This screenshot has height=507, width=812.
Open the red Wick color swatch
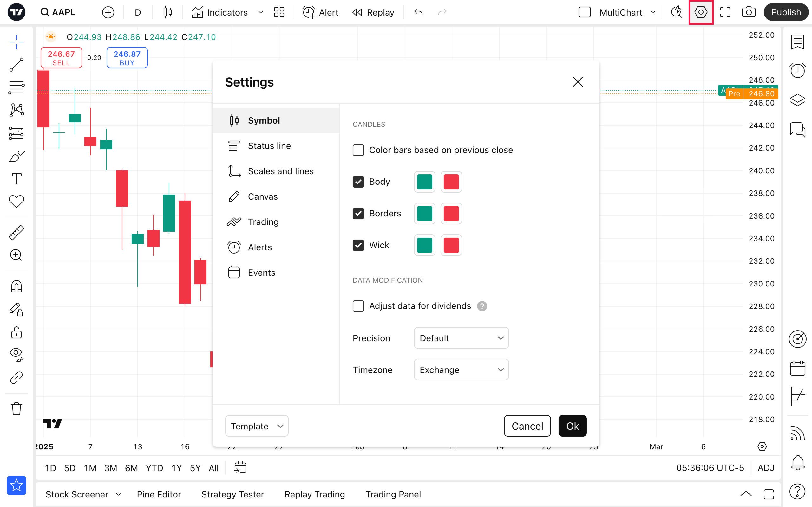point(451,245)
